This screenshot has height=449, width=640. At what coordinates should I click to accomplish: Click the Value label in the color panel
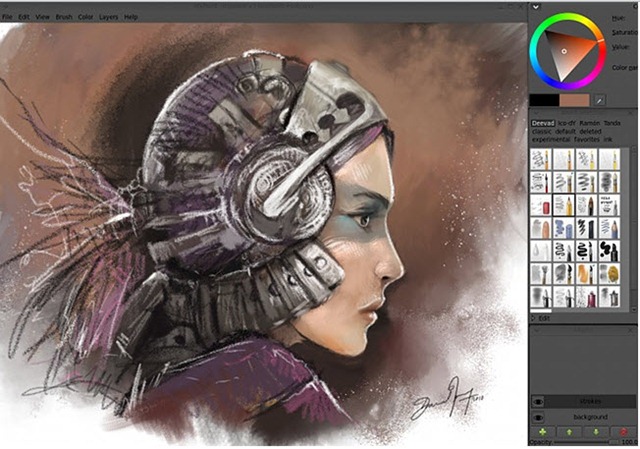tap(620, 47)
